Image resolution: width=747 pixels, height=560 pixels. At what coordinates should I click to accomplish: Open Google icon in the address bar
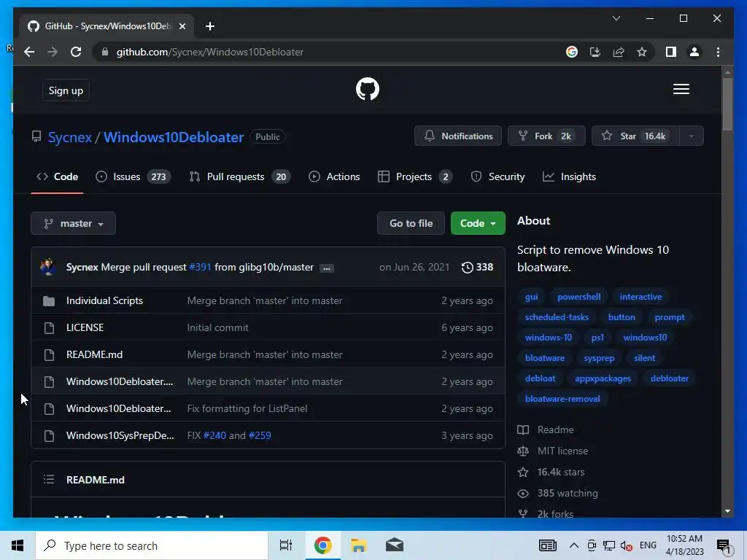coord(572,52)
